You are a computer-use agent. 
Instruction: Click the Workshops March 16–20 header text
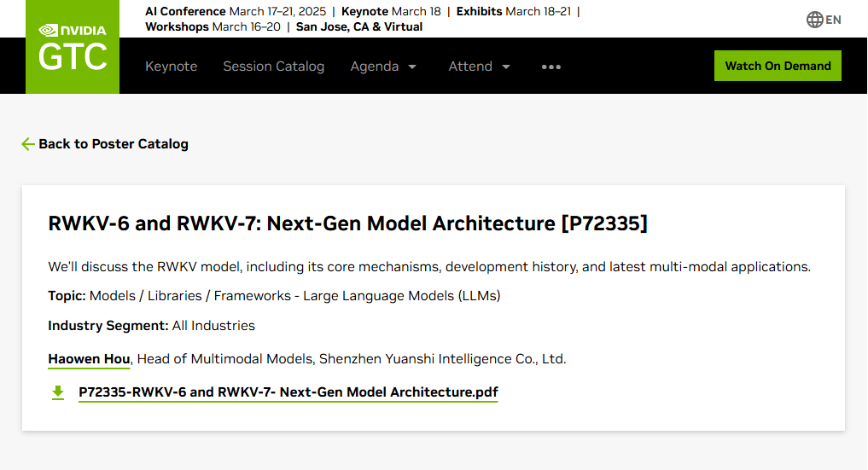click(x=213, y=26)
